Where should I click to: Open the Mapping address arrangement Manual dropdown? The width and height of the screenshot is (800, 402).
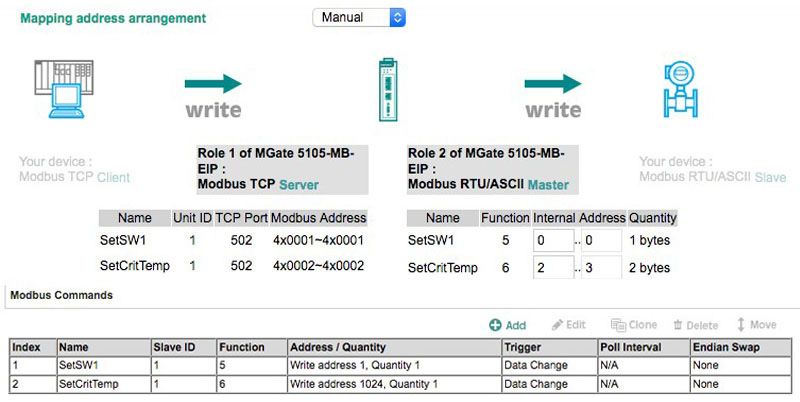click(x=359, y=17)
